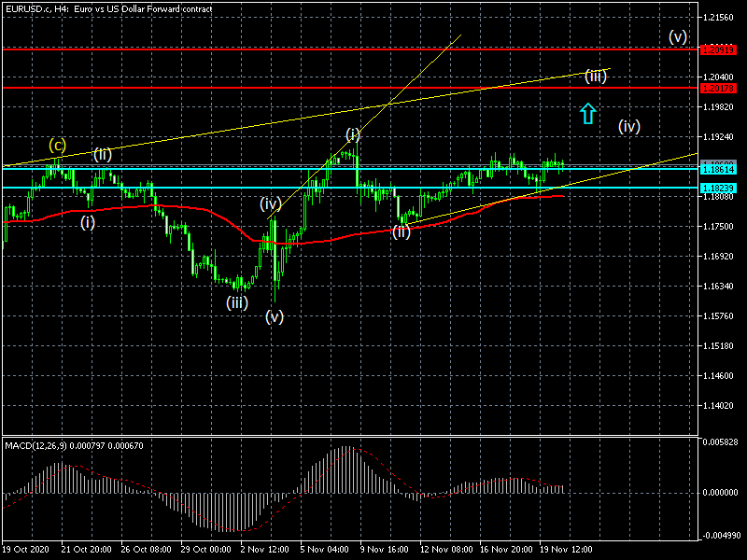Click MACD scale value 0.000000

tap(720, 493)
